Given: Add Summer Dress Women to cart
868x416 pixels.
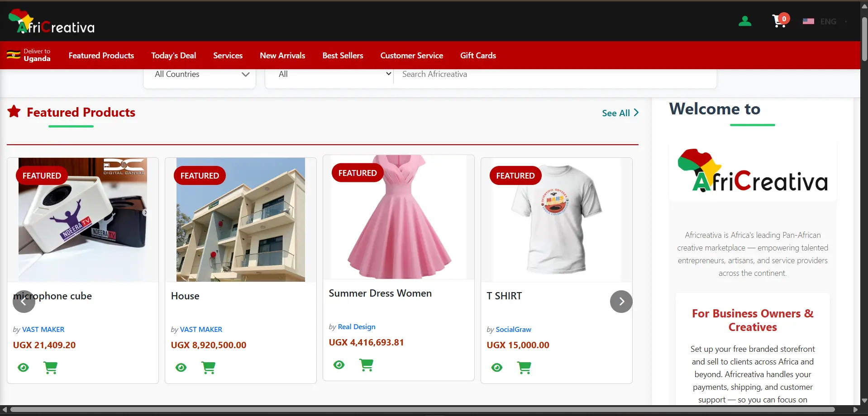Looking at the screenshot, I should tap(366, 365).
